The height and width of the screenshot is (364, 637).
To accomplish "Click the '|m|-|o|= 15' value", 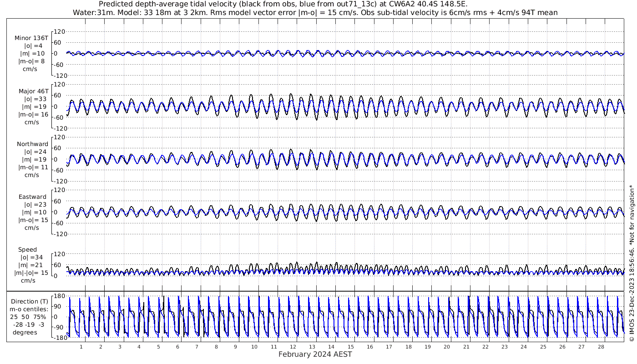I will (31, 273).
